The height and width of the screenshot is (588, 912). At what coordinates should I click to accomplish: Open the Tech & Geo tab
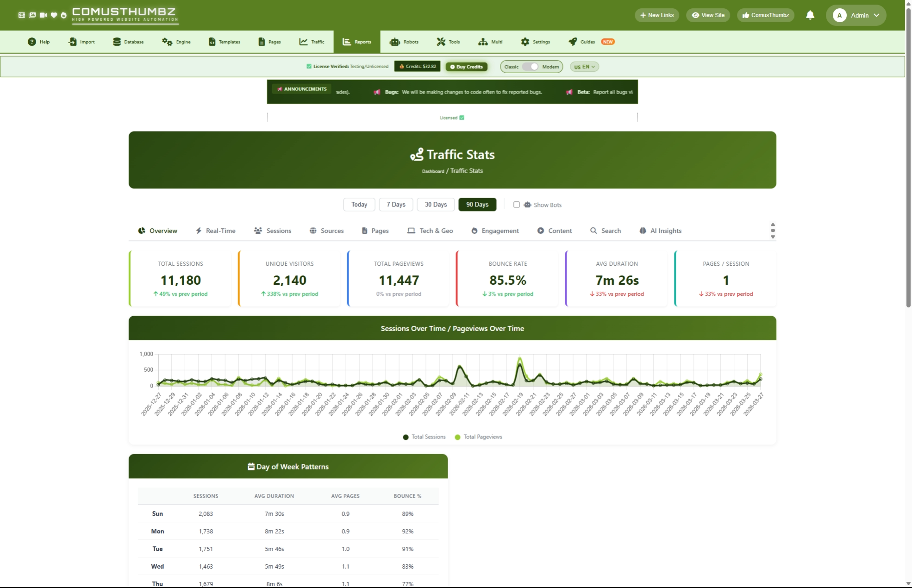pyautogui.click(x=430, y=231)
